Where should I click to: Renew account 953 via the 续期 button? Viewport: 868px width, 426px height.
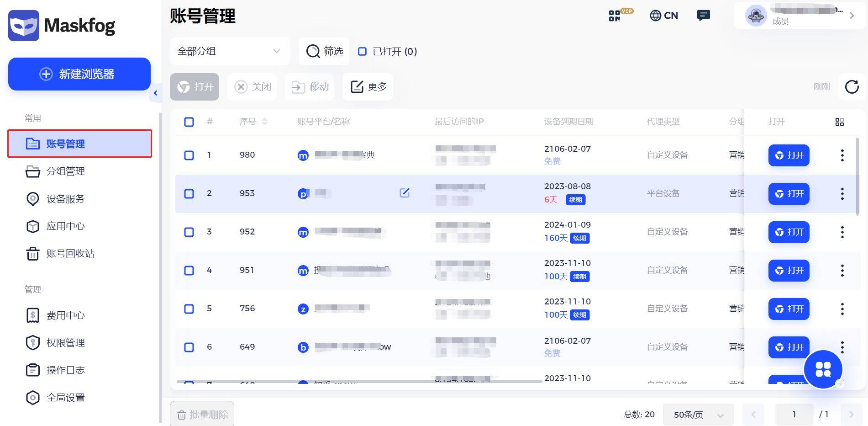pos(575,200)
